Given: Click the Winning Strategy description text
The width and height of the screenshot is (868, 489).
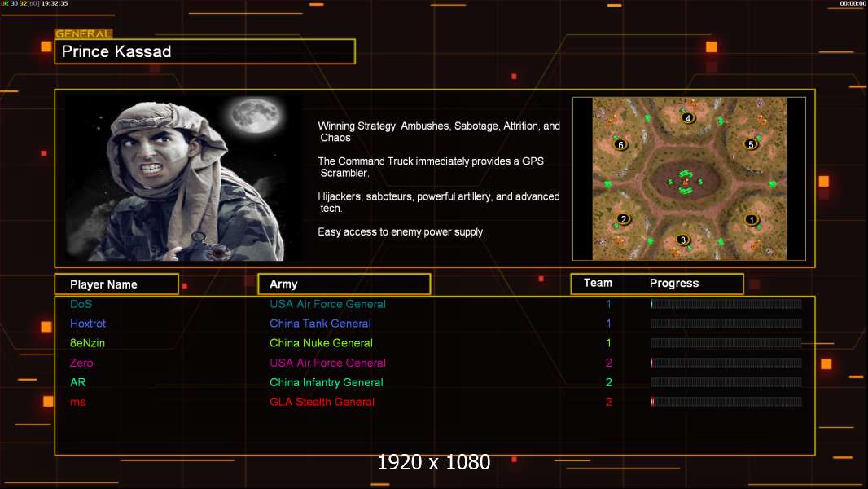Looking at the screenshot, I should [x=439, y=132].
